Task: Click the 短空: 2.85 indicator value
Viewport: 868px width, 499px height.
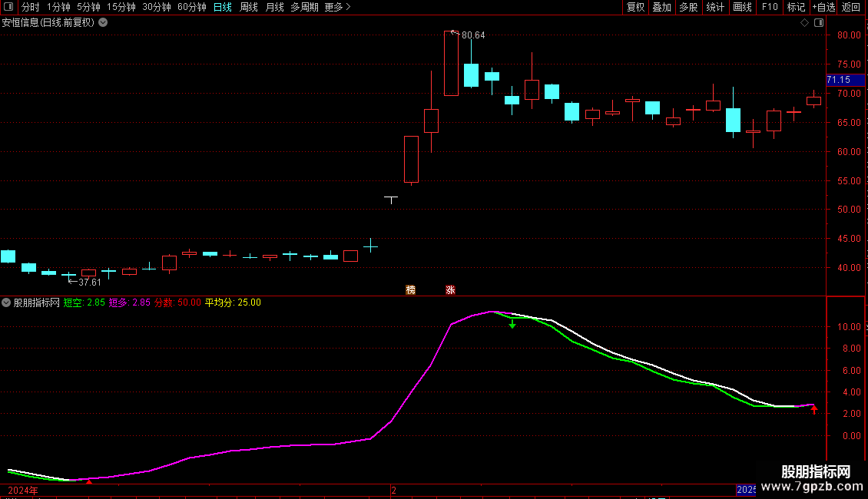Action: (84, 302)
